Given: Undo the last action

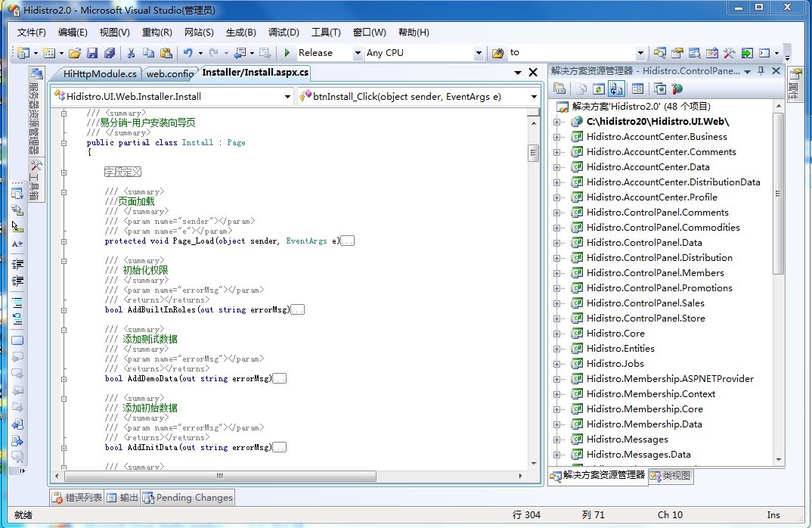Looking at the screenshot, I should (188, 53).
